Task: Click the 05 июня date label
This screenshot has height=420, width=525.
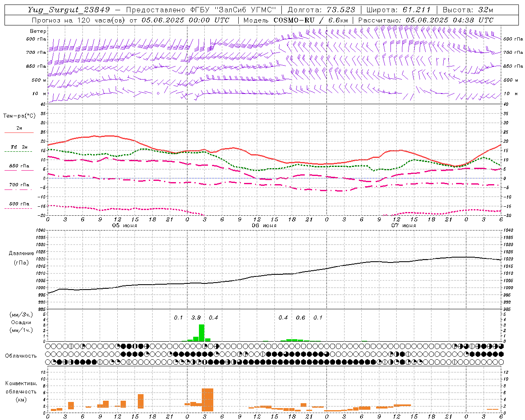Action: [125, 226]
